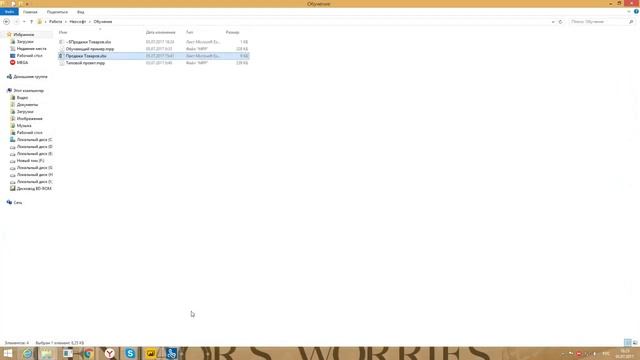Click the search magnifier icon
This screenshot has height=360, width=640.
[631, 22]
